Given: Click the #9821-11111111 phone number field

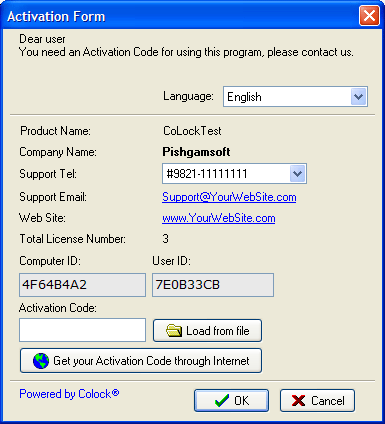Looking at the screenshot, I should coord(234,174).
